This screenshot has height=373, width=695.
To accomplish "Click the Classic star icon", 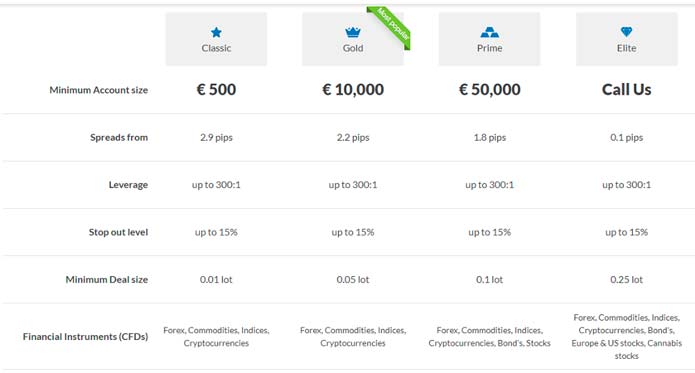I will coord(216,32).
